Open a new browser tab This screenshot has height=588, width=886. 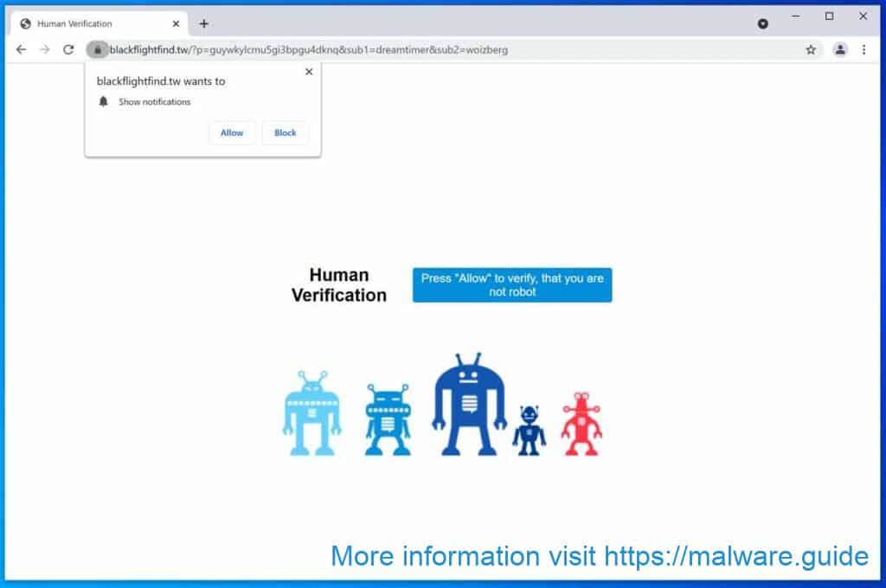tap(203, 23)
